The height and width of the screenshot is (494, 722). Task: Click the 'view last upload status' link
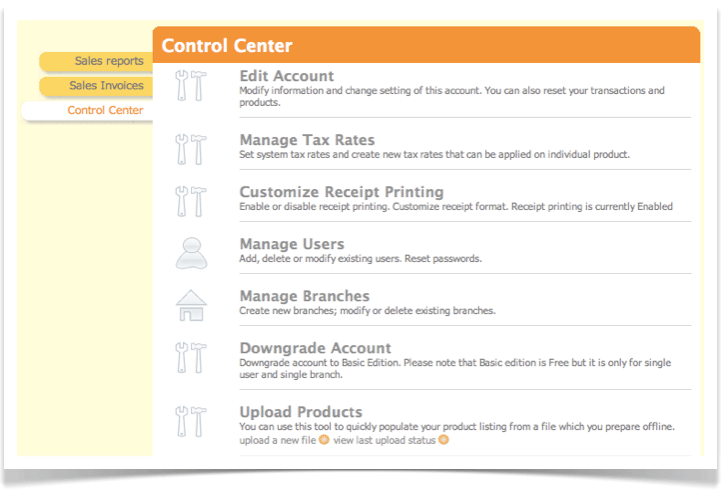coord(384,440)
